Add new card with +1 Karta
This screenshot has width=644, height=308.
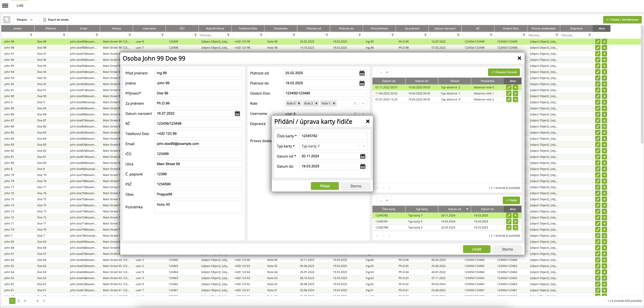tap(511, 200)
